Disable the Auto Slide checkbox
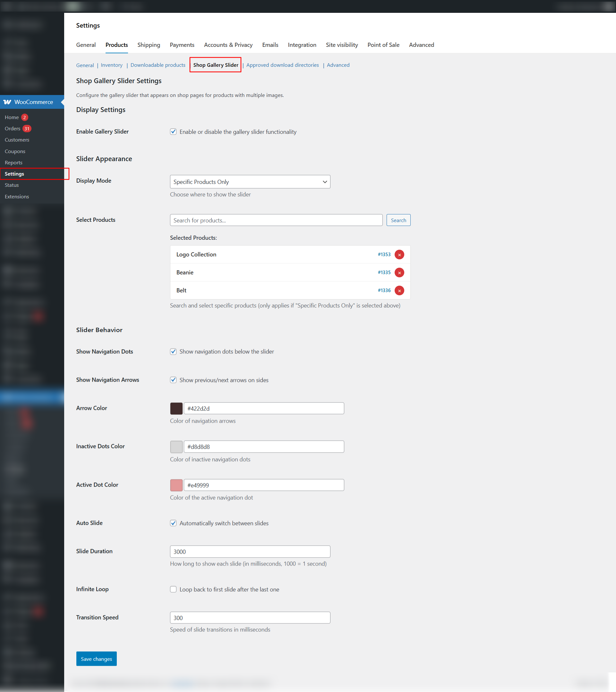Image resolution: width=616 pixels, height=692 pixels. click(x=173, y=523)
